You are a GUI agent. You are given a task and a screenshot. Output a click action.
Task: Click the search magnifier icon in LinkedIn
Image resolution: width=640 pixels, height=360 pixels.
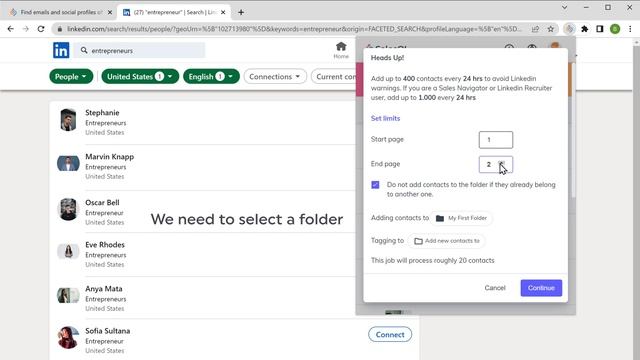[x=84, y=50]
